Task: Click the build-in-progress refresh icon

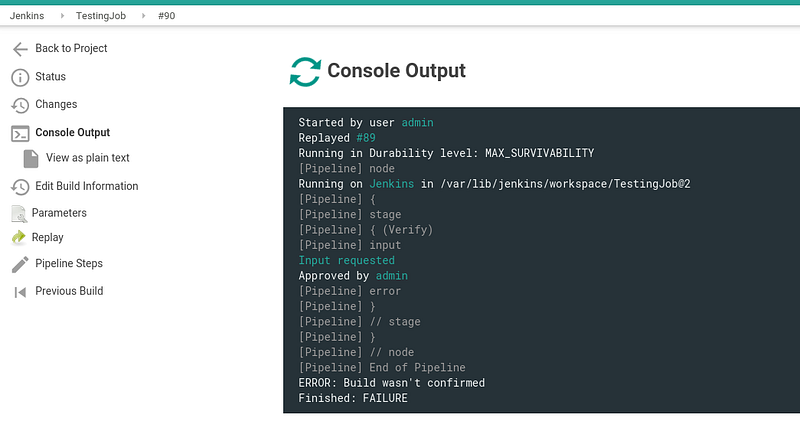Action: [x=305, y=71]
